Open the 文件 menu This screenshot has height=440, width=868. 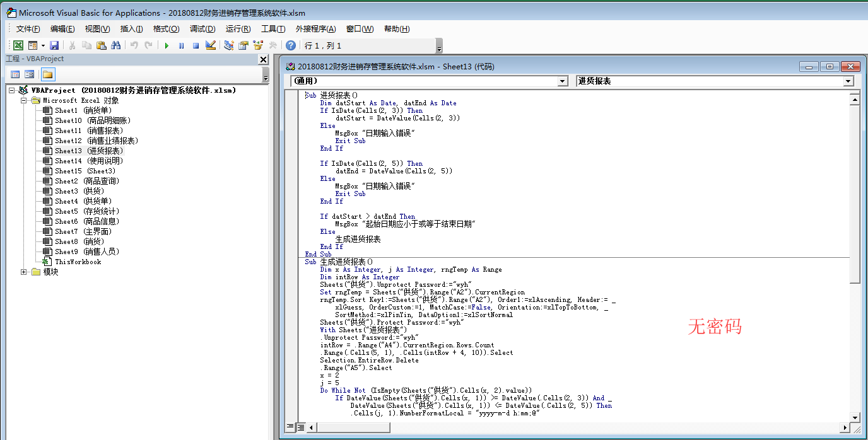click(x=28, y=29)
